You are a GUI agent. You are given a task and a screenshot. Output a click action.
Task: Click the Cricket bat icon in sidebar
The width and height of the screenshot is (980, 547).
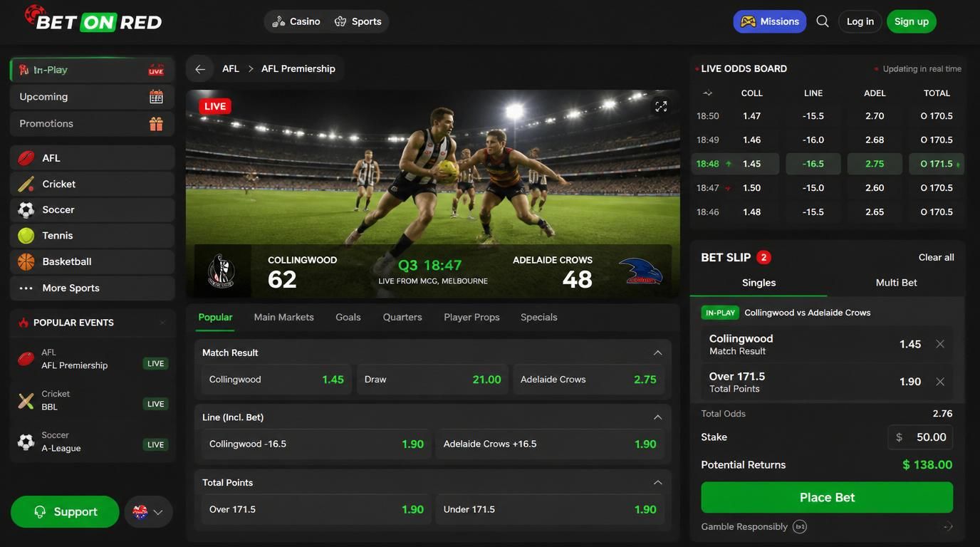(x=26, y=184)
